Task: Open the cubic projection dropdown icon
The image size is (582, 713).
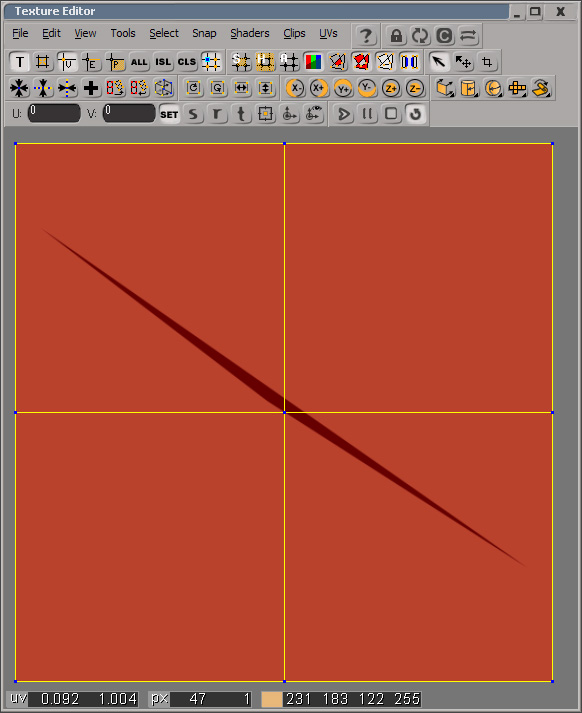Action: (x=445, y=88)
